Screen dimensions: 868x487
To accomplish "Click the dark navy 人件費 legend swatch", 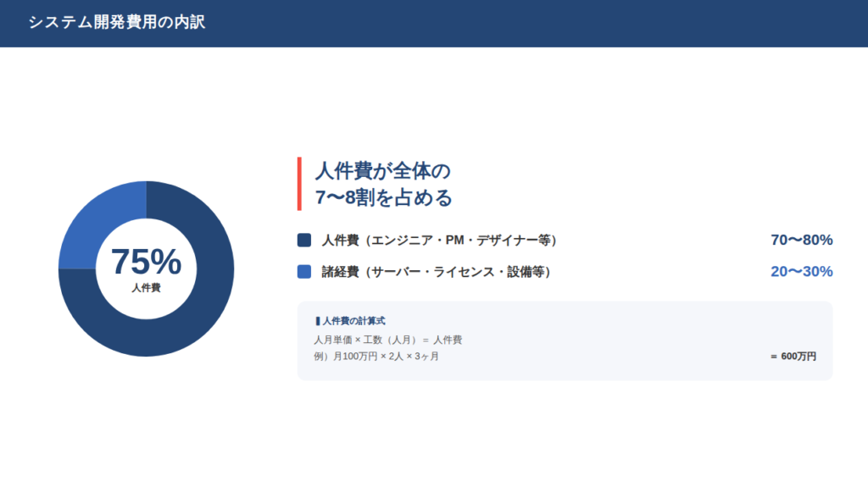I will click(x=304, y=241).
